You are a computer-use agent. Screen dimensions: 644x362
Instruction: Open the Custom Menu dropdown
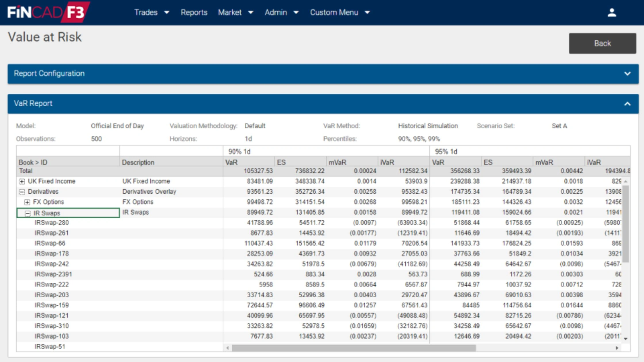pos(340,12)
